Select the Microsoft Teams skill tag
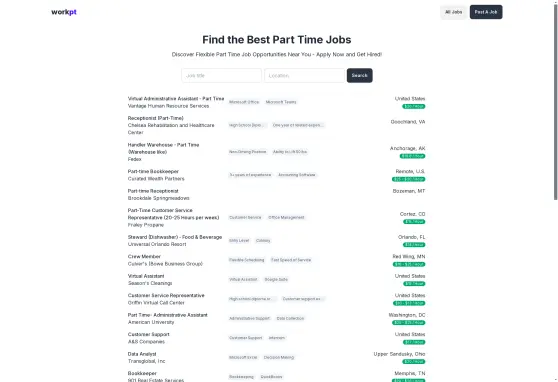Viewport: 558px width, 382px height. (281, 102)
